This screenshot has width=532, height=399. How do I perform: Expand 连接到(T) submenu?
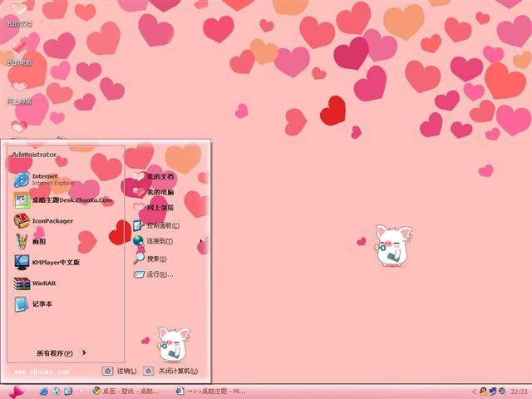point(153,241)
